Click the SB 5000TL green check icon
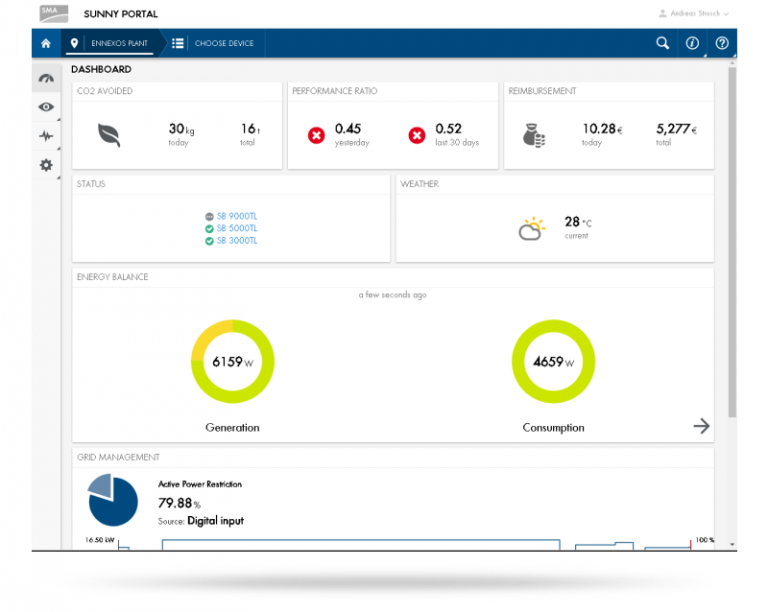The image size is (768, 612). (x=209, y=229)
